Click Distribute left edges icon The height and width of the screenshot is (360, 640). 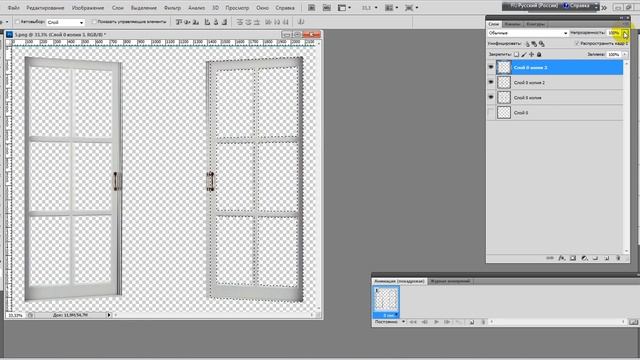pyautogui.click(x=268, y=22)
